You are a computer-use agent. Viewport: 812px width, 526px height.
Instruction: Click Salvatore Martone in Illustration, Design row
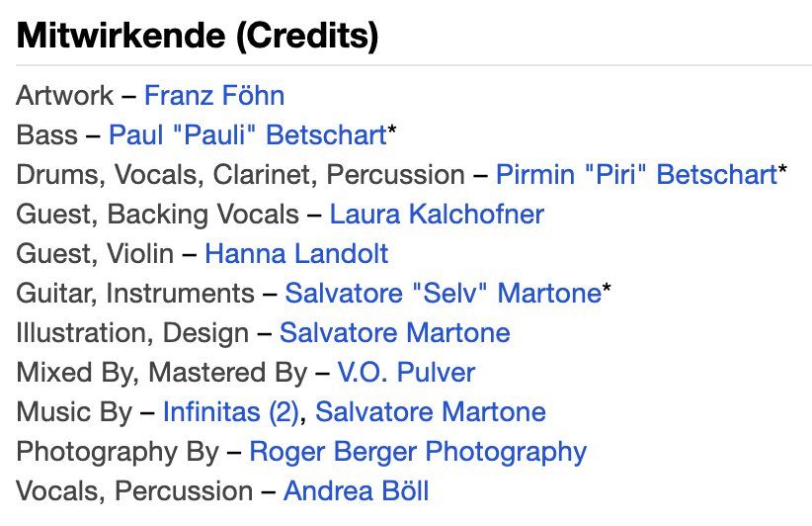395,332
